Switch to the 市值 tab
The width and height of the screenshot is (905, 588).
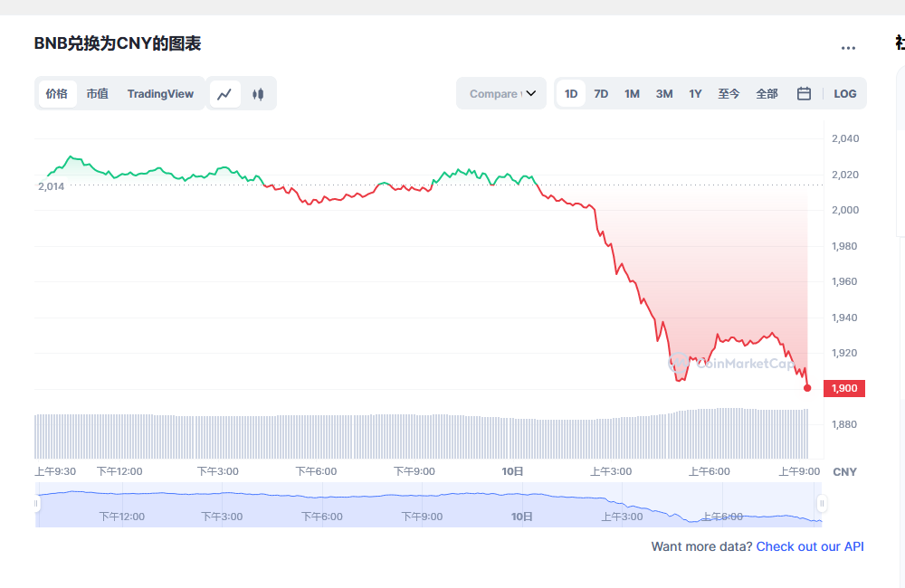[x=98, y=94]
